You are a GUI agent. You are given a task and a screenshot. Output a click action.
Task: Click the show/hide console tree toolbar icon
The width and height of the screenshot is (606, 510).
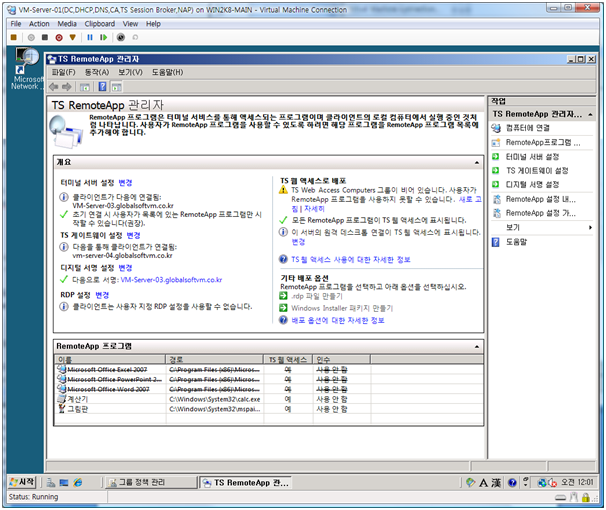pos(85,87)
